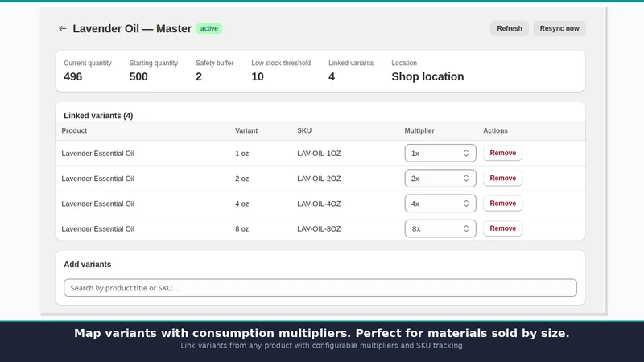
Task: Click the 8 oz variant cell
Action: tap(242, 229)
